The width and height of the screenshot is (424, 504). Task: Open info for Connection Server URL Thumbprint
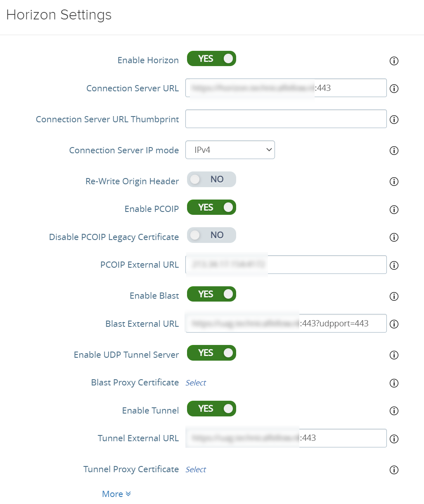click(x=394, y=120)
